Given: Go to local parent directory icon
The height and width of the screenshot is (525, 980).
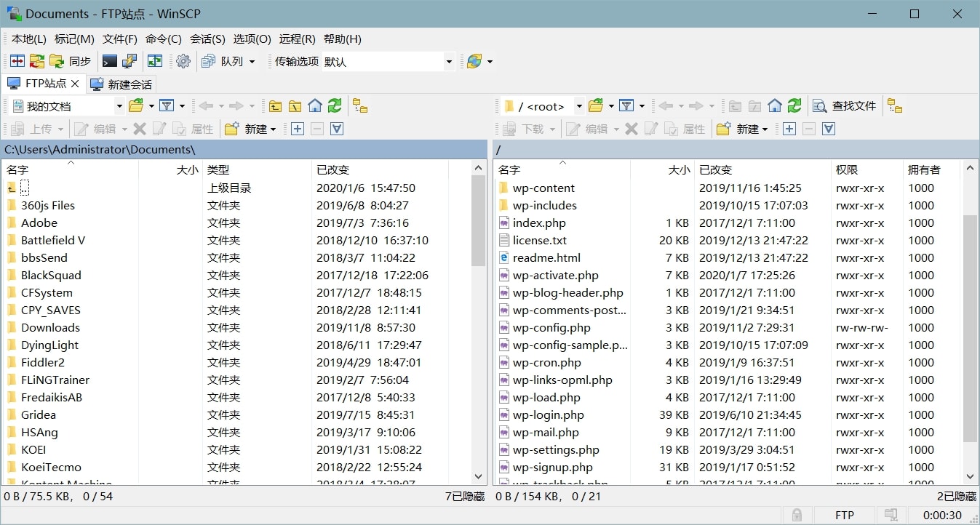Looking at the screenshot, I should pos(275,106).
